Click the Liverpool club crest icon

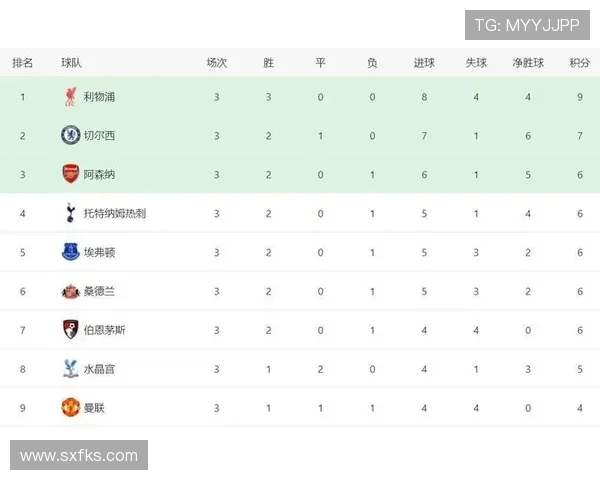click(70, 97)
